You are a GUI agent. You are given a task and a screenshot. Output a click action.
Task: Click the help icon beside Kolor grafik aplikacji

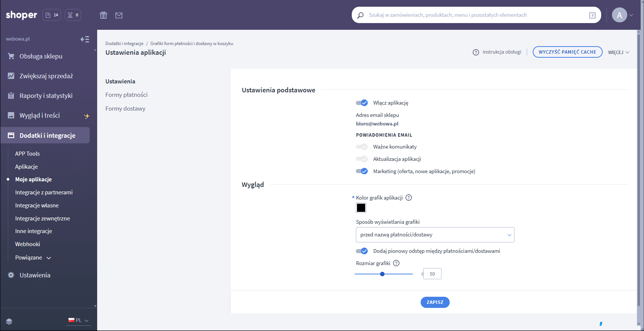408,198
